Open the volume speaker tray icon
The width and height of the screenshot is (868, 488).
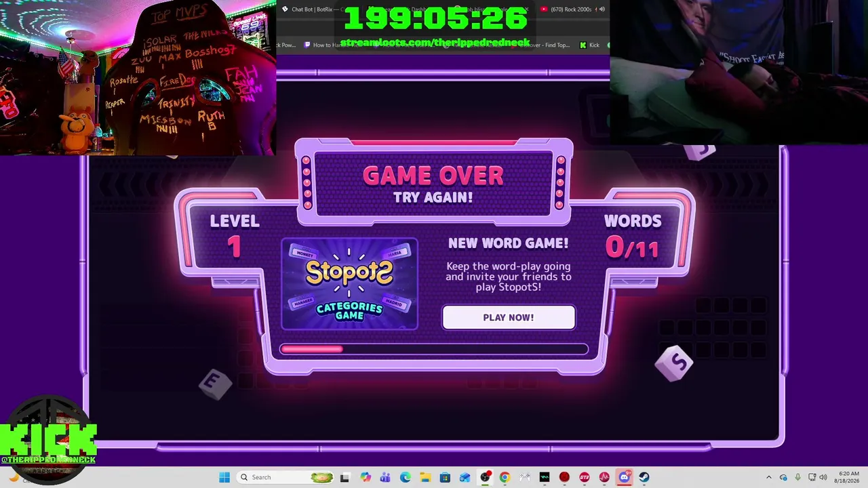(x=823, y=477)
